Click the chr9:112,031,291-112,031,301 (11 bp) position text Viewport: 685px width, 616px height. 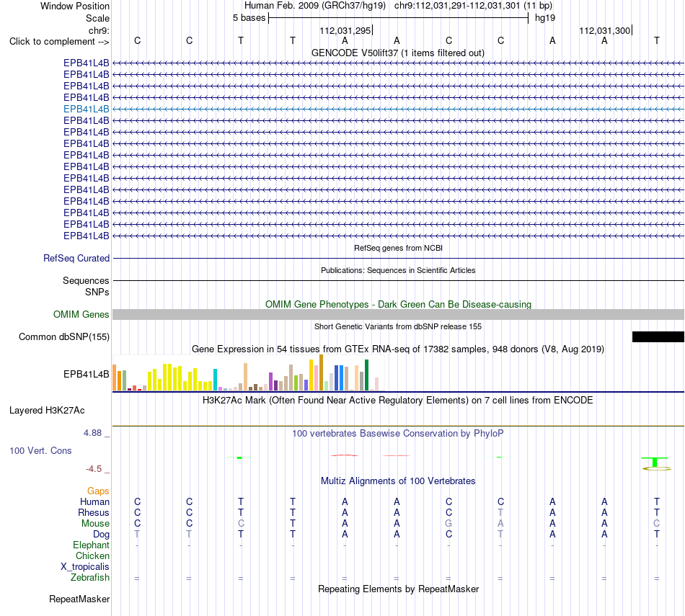(473, 6)
